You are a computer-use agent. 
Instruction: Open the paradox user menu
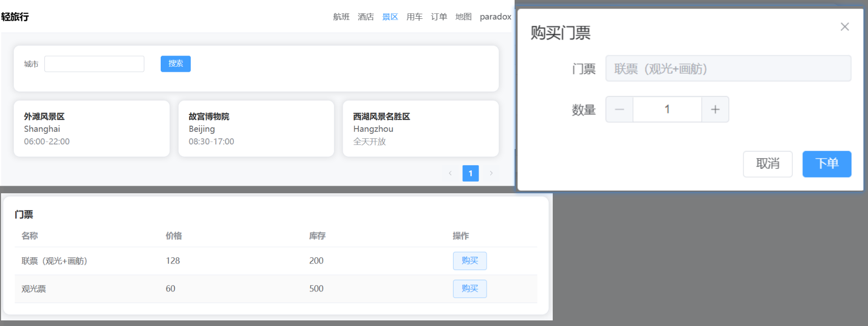tap(495, 17)
